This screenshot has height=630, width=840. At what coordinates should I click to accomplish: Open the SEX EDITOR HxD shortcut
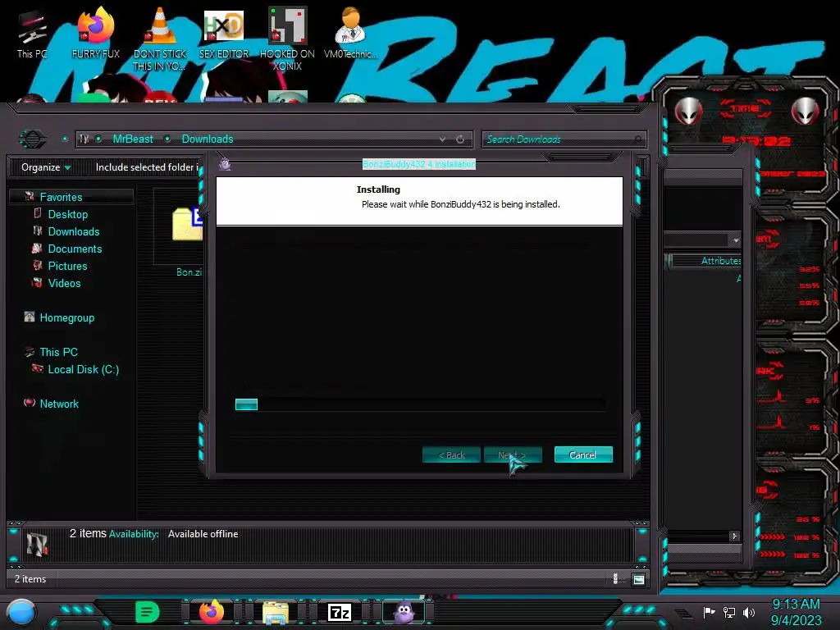pyautogui.click(x=224, y=34)
